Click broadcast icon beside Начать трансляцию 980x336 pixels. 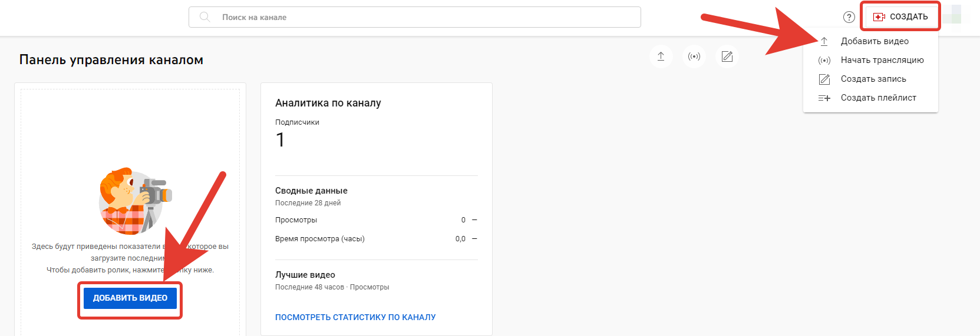[x=824, y=60]
